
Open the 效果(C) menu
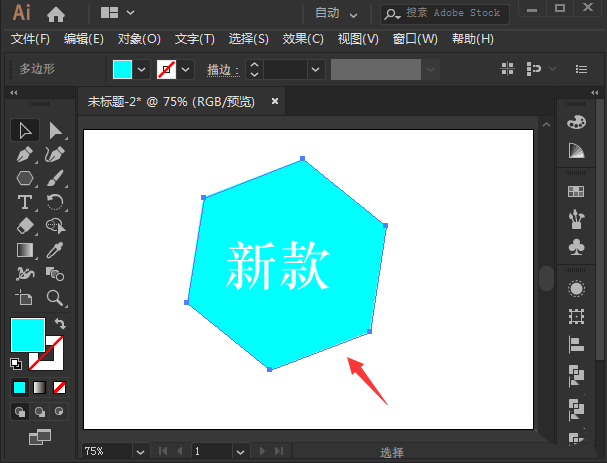(x=303, y=39)
